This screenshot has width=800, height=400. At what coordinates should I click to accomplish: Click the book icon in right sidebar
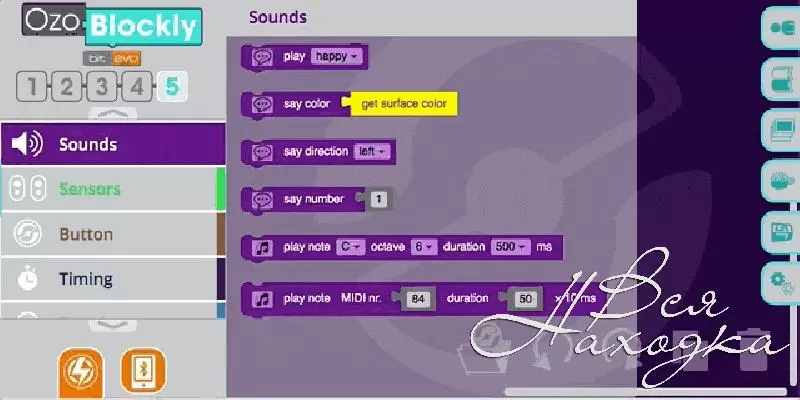click(x=778, y=78)
